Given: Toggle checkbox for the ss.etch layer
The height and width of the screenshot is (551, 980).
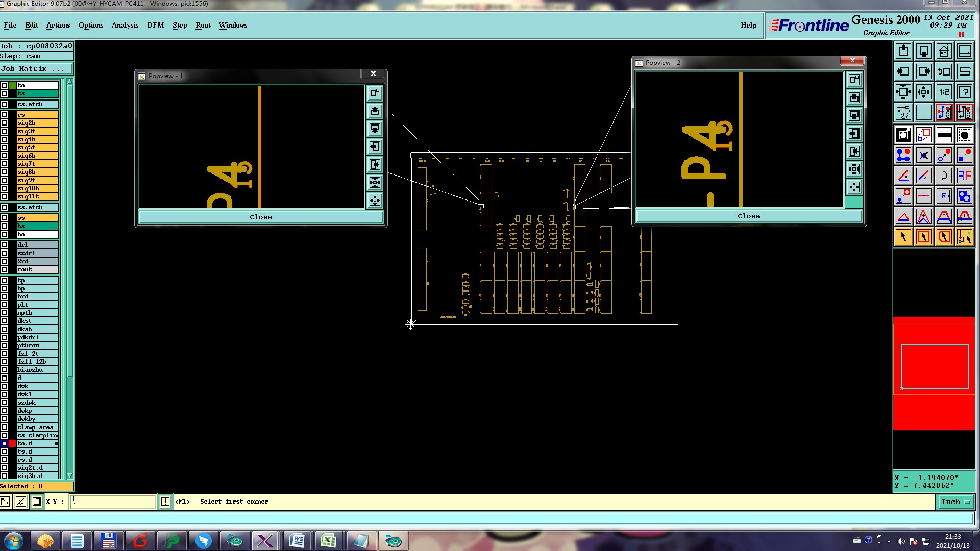Looking at the screenshot, I should pyautogui.click(x=4, y=207).
